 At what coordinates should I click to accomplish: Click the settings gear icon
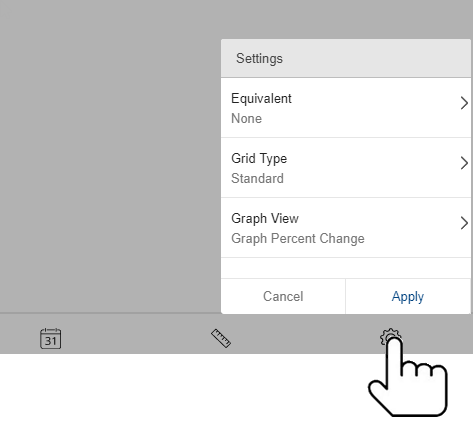391,337
